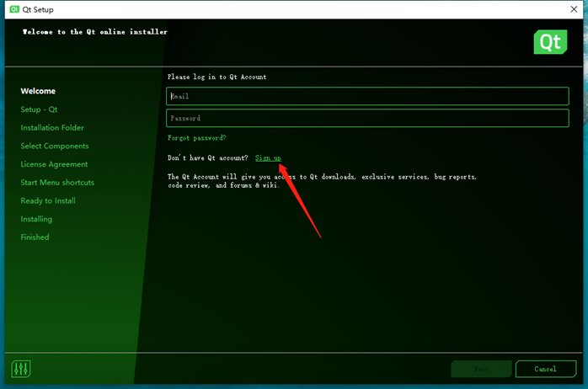
Task: Select the License Agreement step
Action: coord(54,164)
